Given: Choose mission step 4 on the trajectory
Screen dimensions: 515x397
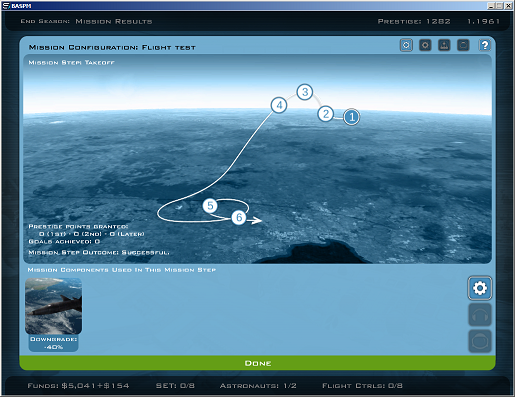Looking at the screenshot, I should click(279, 105).
